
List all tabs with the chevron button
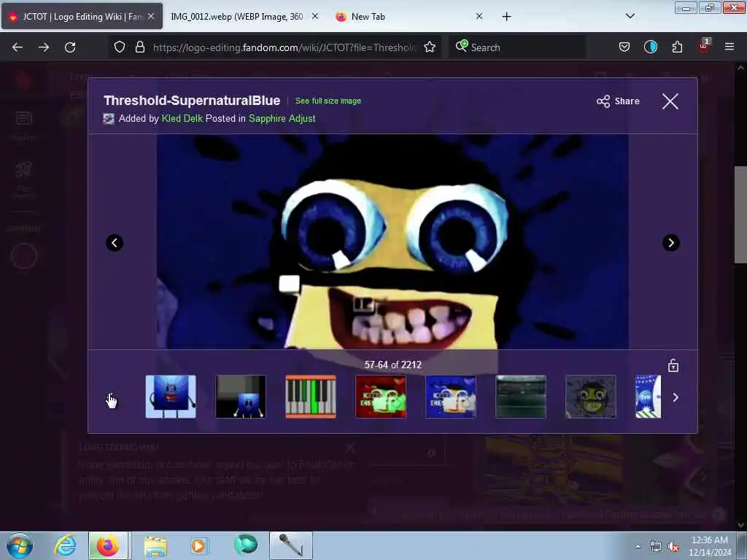[630, 16]
